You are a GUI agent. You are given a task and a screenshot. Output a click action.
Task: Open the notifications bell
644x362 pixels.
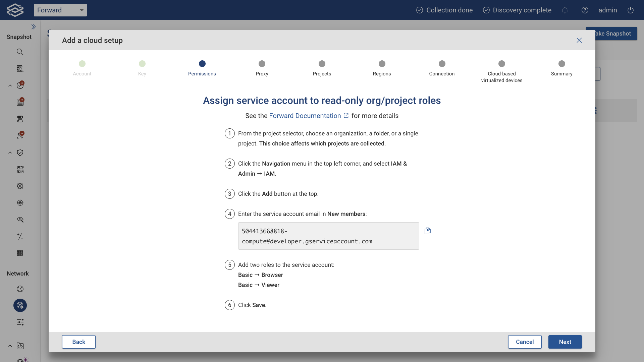pos(565,10)
